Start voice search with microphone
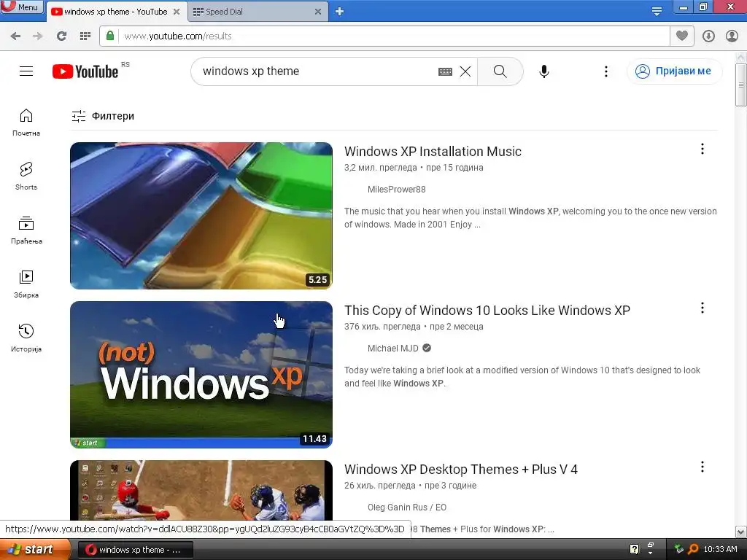The height and width of the screenshot is (560, 747). tap(544, 71)
